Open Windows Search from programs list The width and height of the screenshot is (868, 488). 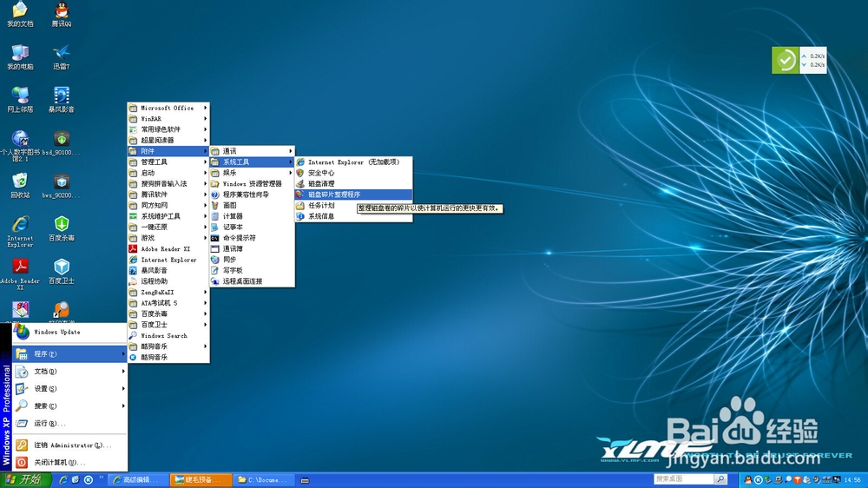coord(168,336)
